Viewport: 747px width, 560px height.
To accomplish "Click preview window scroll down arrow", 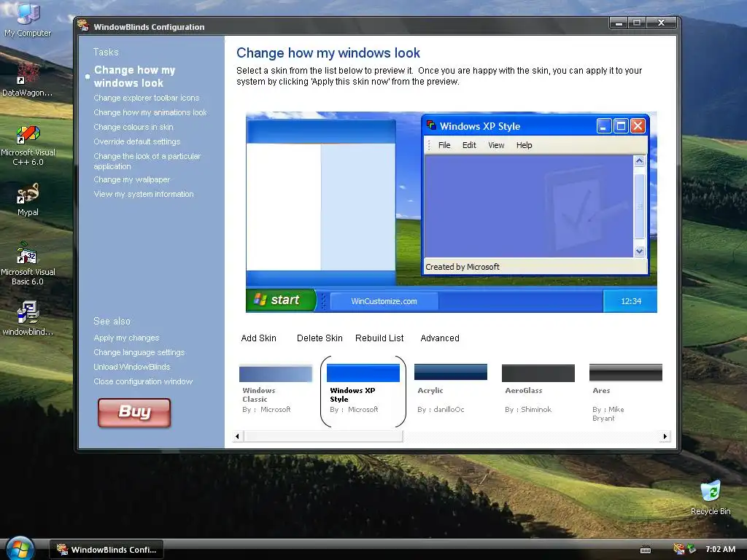I will click(639, 251).
